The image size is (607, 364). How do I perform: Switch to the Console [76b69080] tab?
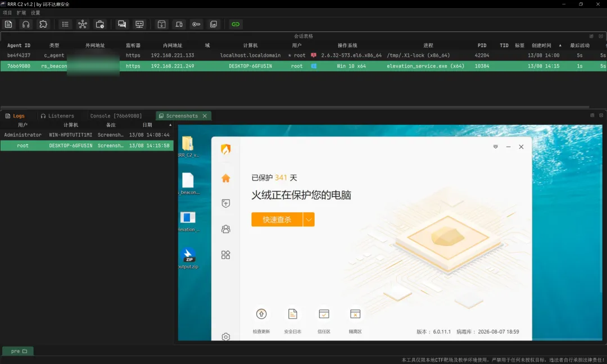(x=116, y=116)
